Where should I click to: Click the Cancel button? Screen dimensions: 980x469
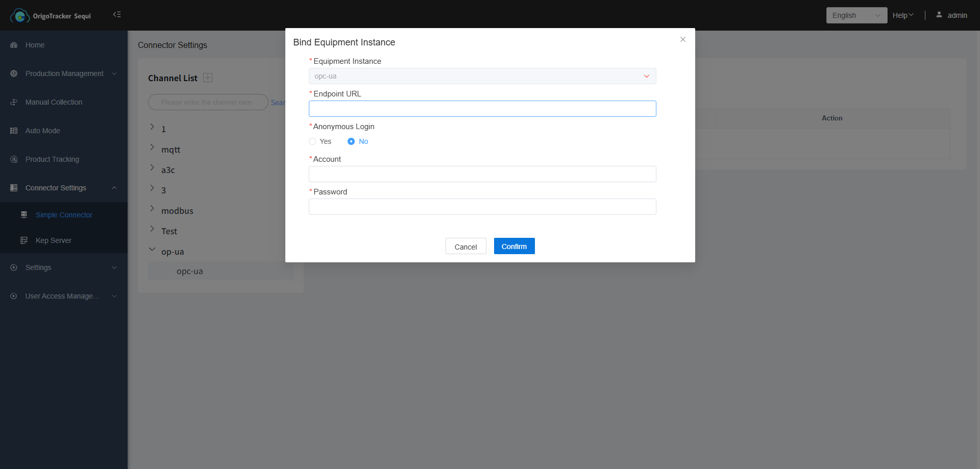pos(465,246)
